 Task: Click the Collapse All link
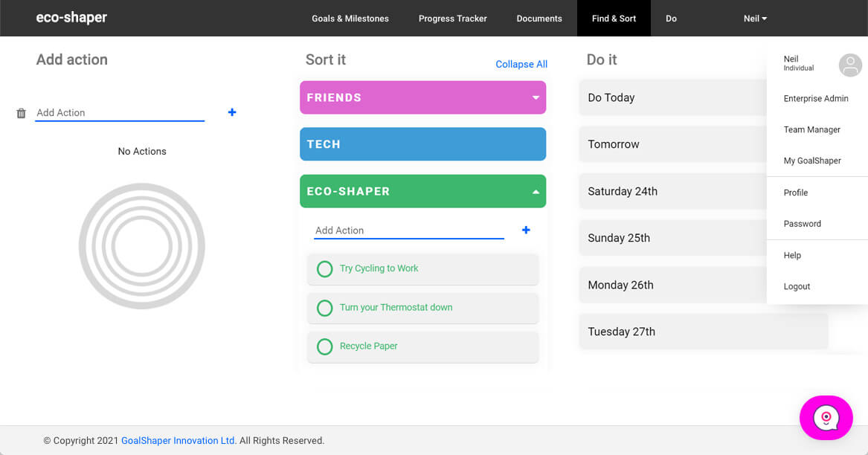click(521, 65)
